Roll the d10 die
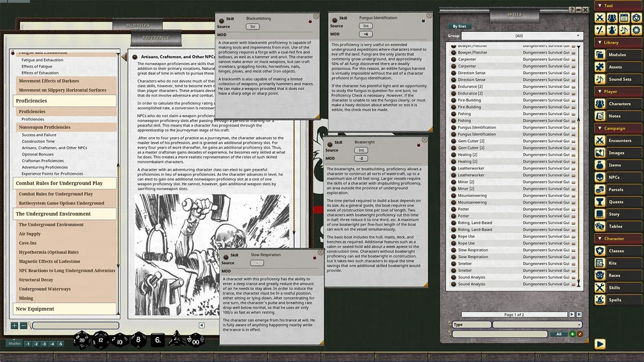Screen dimensions: 644x362 tap(120, 341)
